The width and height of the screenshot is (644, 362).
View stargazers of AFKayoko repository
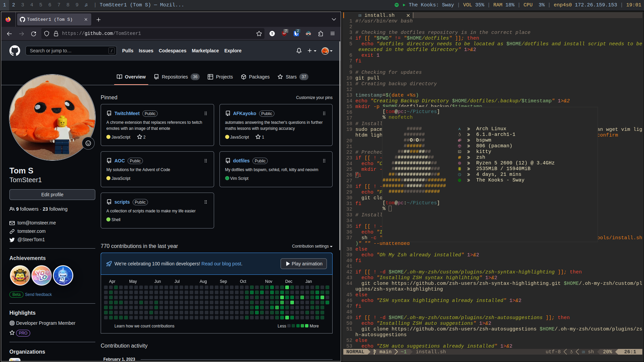click(x=260, y=137)
